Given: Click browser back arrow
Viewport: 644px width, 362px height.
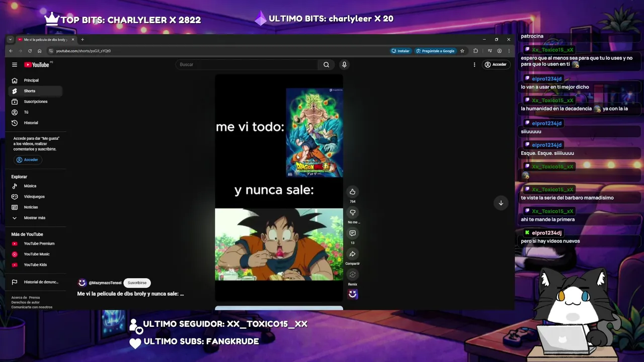Looking at the screenshot, I should coord(11,51).
